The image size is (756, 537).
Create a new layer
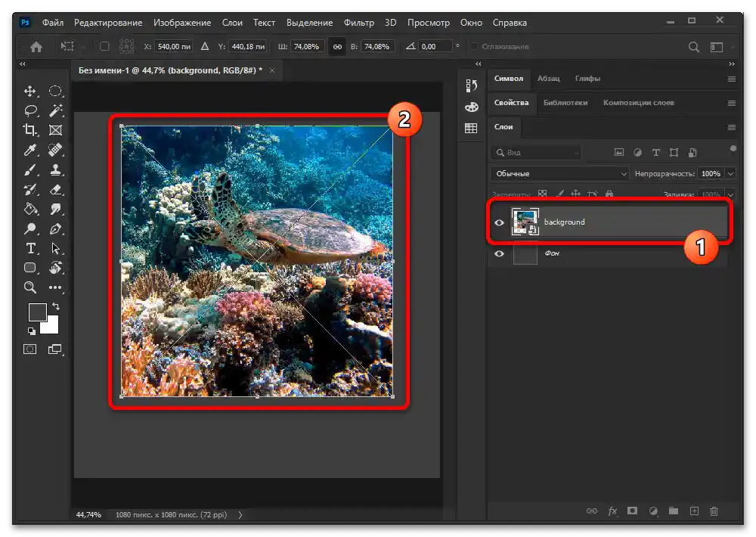(x=694, y=511)
